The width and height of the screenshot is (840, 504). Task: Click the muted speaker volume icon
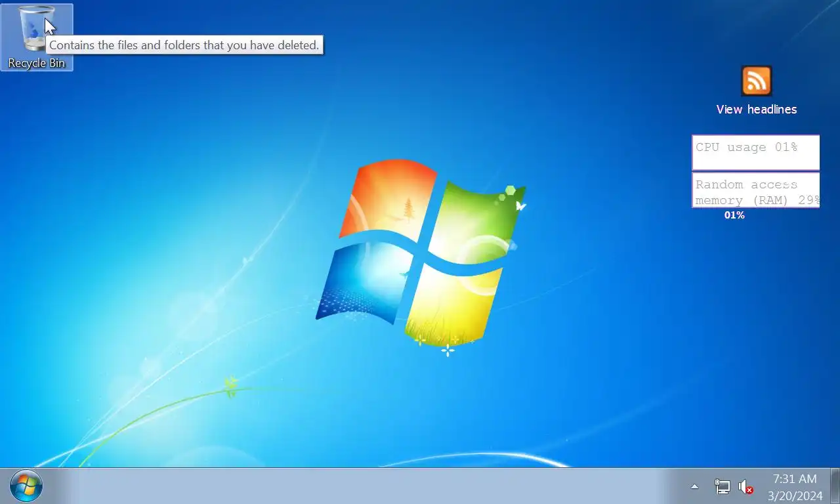click(x=745, y=486)
